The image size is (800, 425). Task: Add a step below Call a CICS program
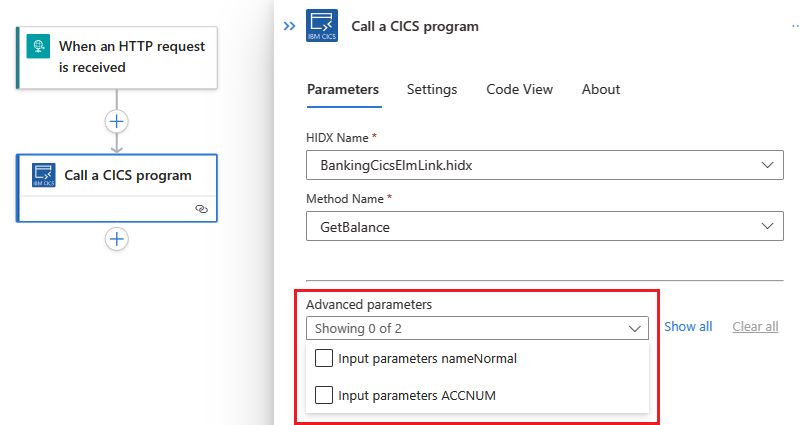117,239
